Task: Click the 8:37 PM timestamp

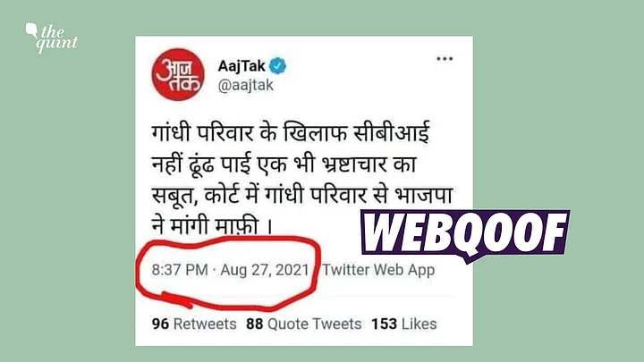Action: coord(180,270)
